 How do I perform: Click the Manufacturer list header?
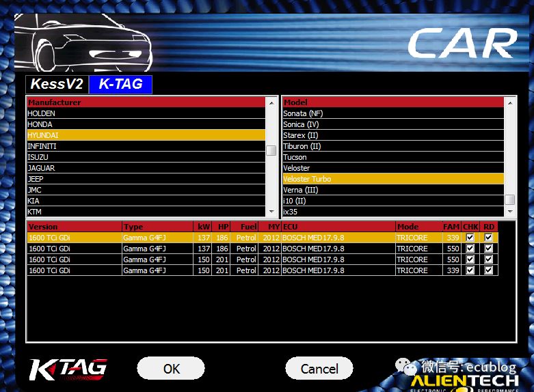[146, 102]
